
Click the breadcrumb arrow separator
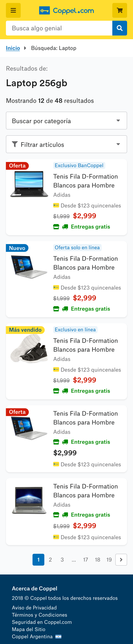point(25,48)
